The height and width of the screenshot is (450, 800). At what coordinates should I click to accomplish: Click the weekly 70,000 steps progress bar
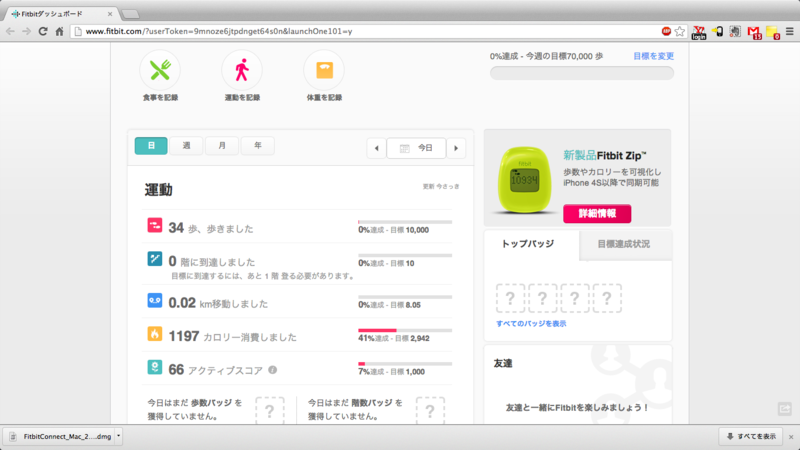582,73
